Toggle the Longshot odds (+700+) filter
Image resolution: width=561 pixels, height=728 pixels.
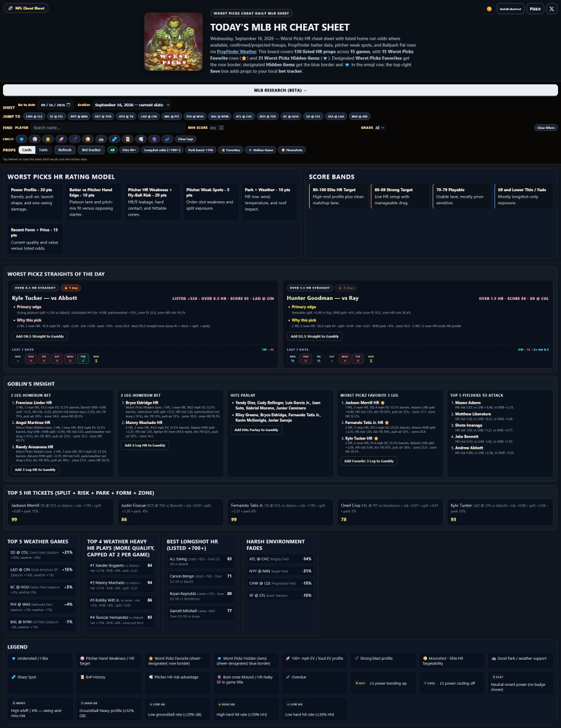(162, 150)
